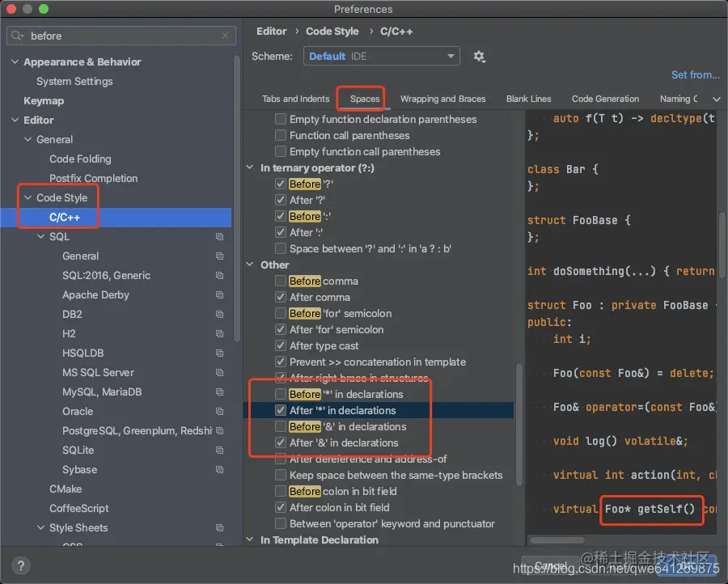
Task: Collapse the Code Style node
Action: 28,197
